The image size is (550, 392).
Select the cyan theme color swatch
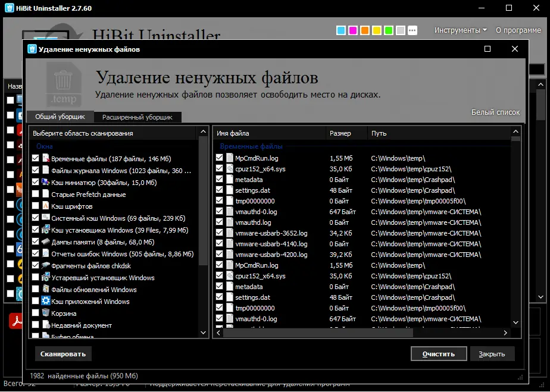[341, 30]
